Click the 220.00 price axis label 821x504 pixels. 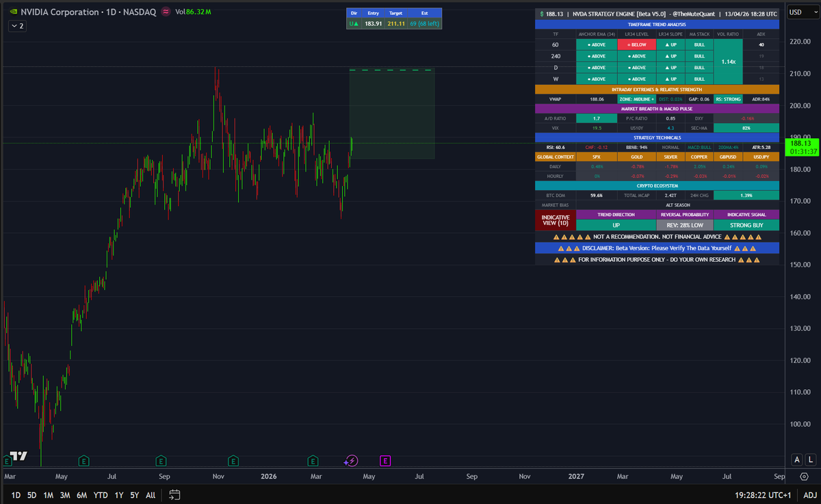click(800, 42)
